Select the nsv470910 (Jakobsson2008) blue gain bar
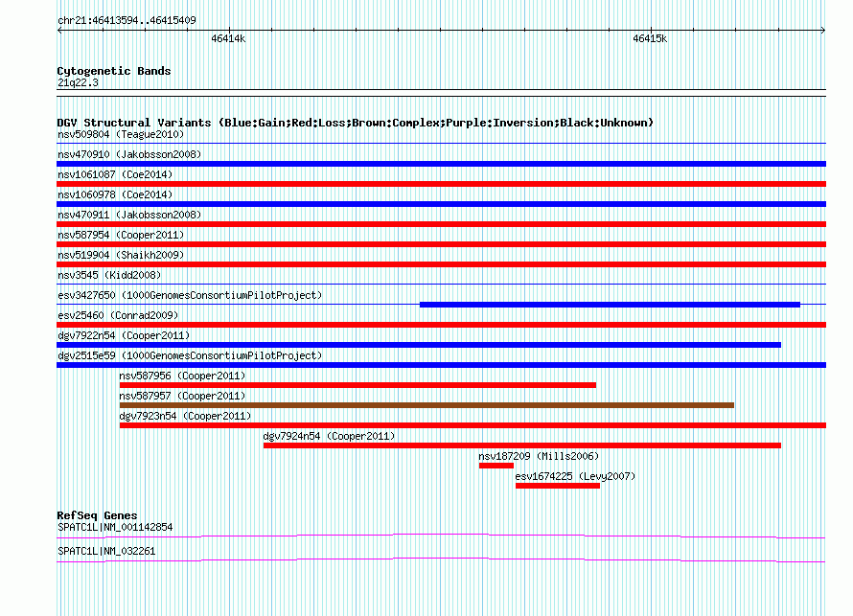The image size is (853, 616). point(441,164)
